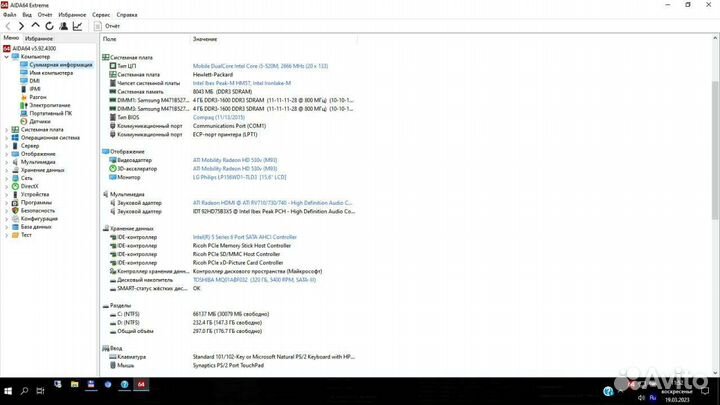720x405 pixels.
Task: Expand the Системная плата tree node
Action: pyautogui.click(x=6, y=129)
